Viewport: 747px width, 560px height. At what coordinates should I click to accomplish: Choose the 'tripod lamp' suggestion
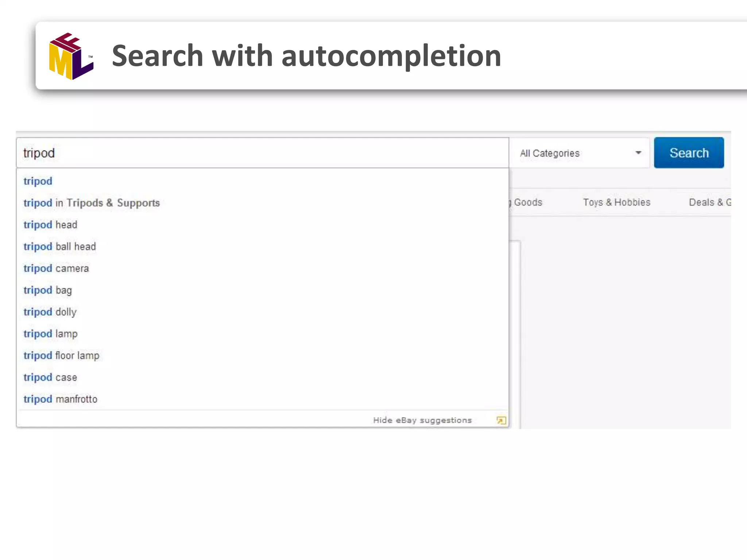(50, 334)
